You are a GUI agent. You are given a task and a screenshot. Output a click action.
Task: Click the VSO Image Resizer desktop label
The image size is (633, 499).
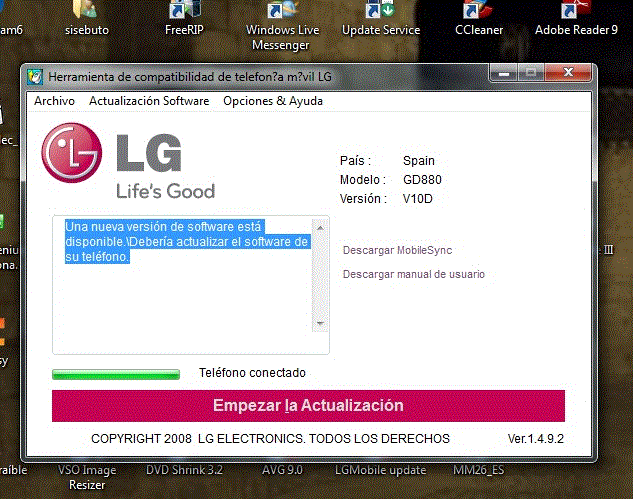(87, 477)
